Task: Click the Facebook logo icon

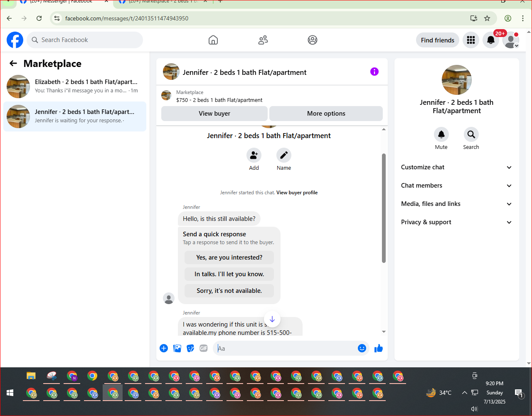Action: click(15, 40)
